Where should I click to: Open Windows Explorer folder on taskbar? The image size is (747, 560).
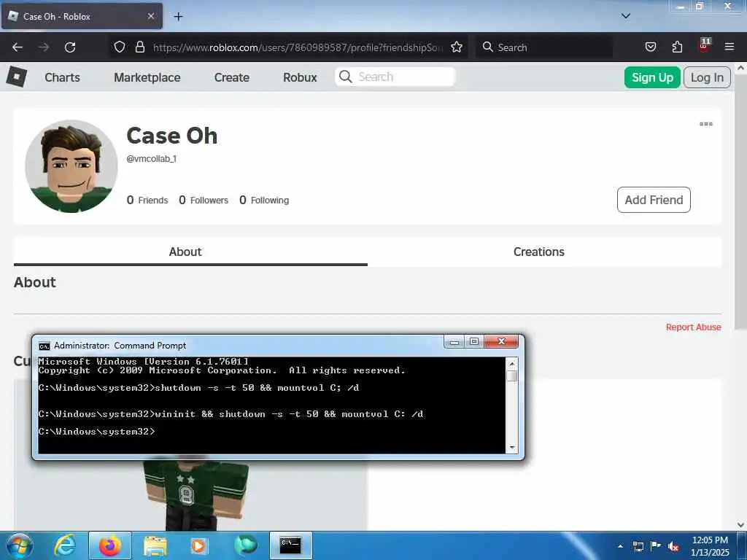pyautogui.click(x=155, y=545)
